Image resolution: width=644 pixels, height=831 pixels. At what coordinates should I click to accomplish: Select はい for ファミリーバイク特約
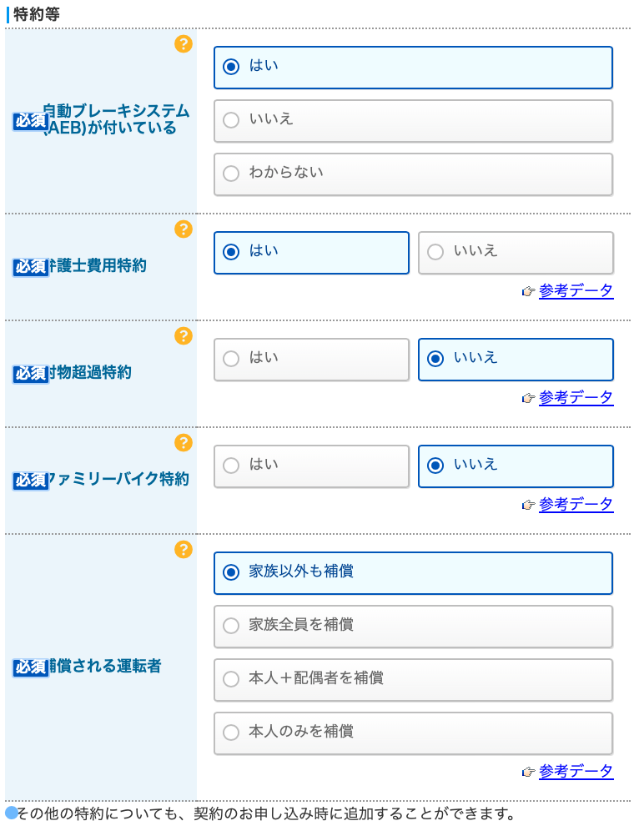[311, 466]
